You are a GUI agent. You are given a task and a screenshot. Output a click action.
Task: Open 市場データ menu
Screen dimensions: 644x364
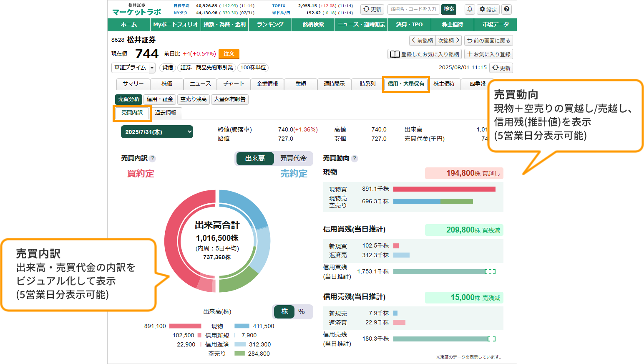[x=496, y=25]
